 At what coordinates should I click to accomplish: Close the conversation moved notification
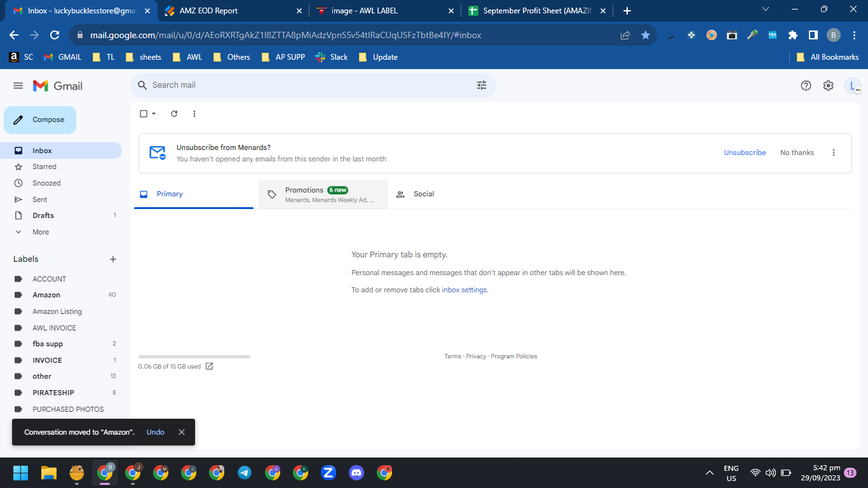[x=182, y=432]
